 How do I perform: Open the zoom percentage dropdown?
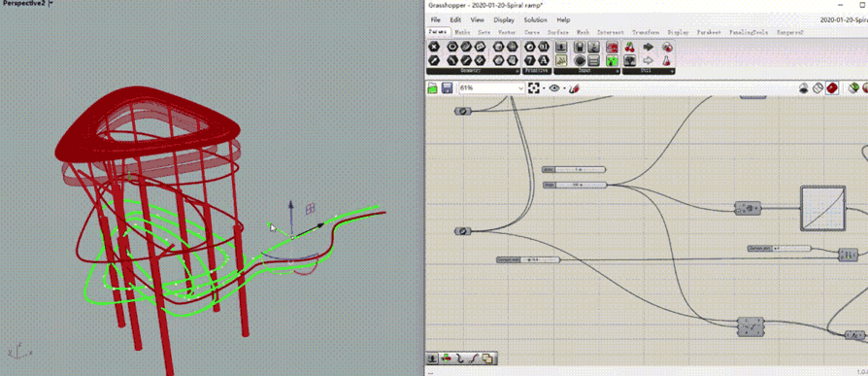520,88
